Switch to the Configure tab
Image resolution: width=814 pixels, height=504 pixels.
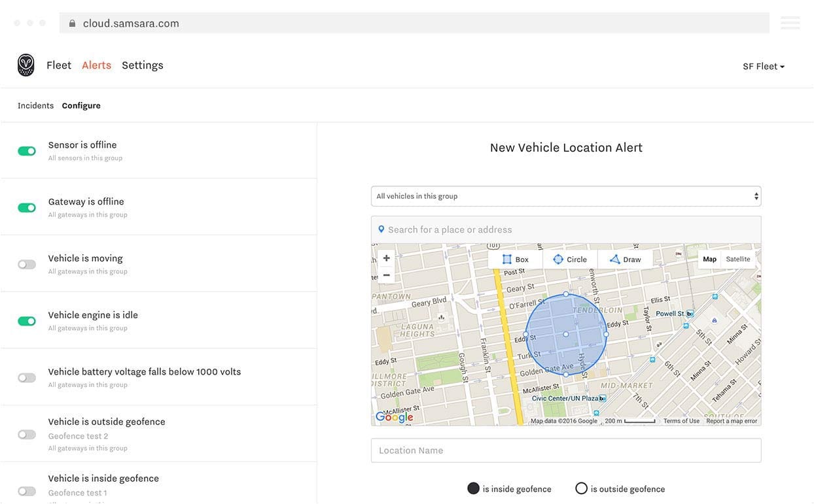click(x=81, y=105)
